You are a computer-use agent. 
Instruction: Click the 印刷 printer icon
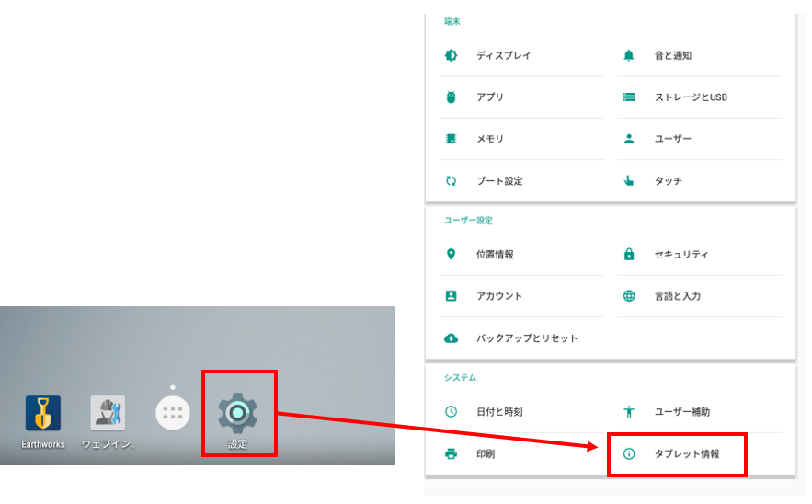tap(451, 453)
